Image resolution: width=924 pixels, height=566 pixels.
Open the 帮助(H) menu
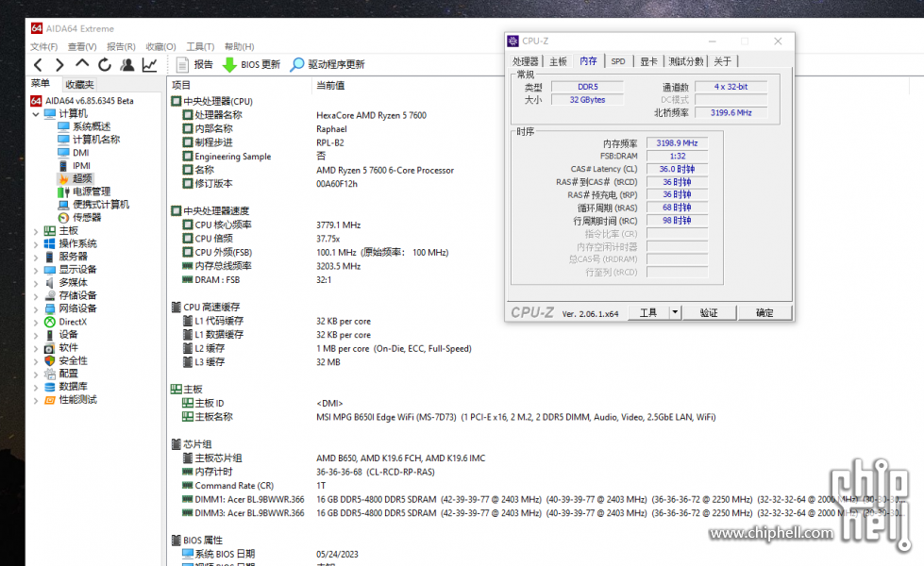(x=239, y=46)
